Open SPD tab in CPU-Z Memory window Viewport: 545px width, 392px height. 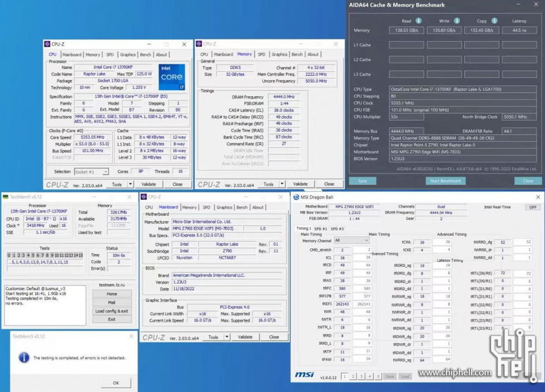click(x=262, y=54)
